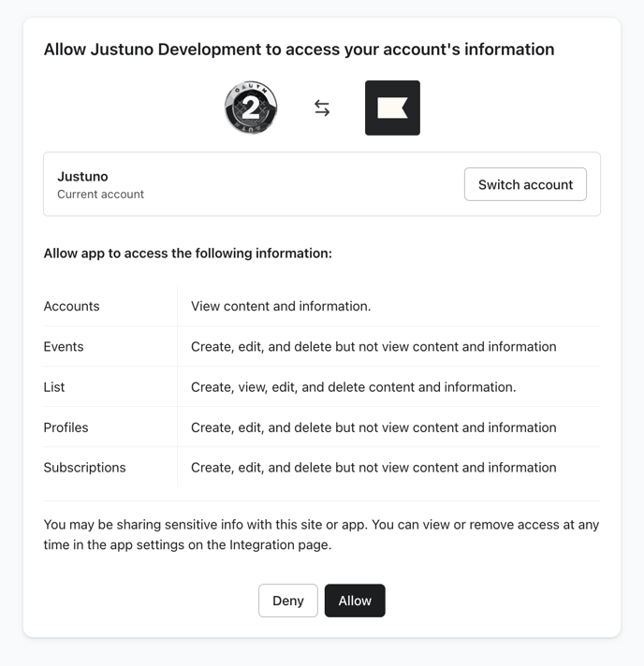Viewport: 644px width, 666px height.
Task: Click the Subscriptions permission row label
Action: point(84,468)
